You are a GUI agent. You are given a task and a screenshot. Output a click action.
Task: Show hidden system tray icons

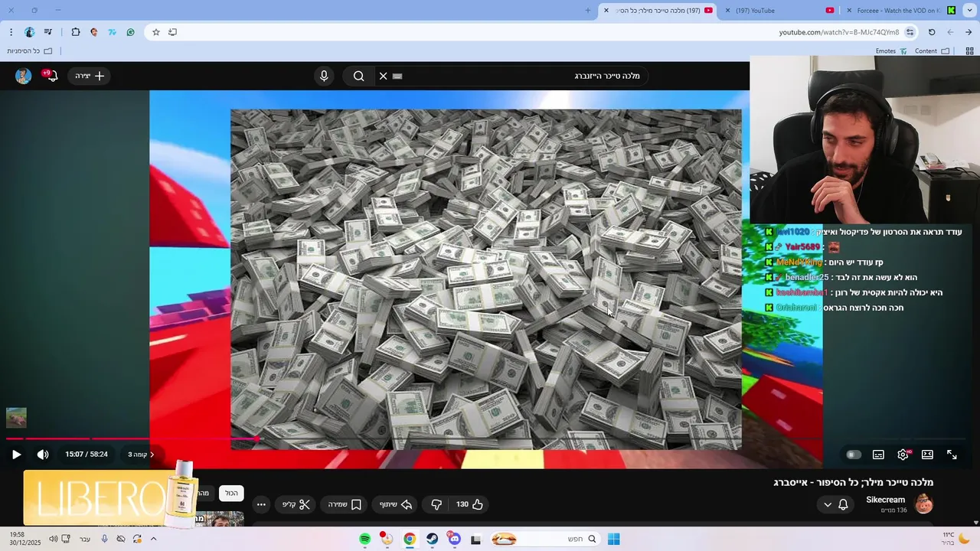point(153,539)
